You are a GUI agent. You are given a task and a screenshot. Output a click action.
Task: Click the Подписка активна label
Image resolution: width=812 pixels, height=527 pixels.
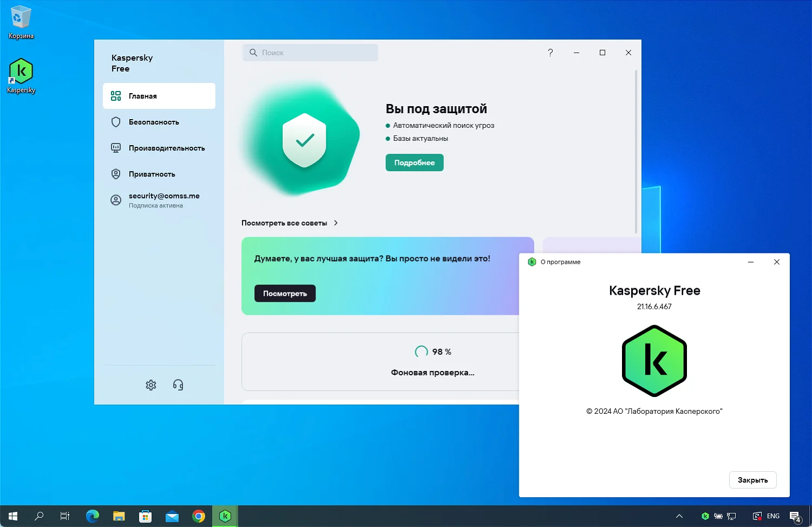coord(156,206)
